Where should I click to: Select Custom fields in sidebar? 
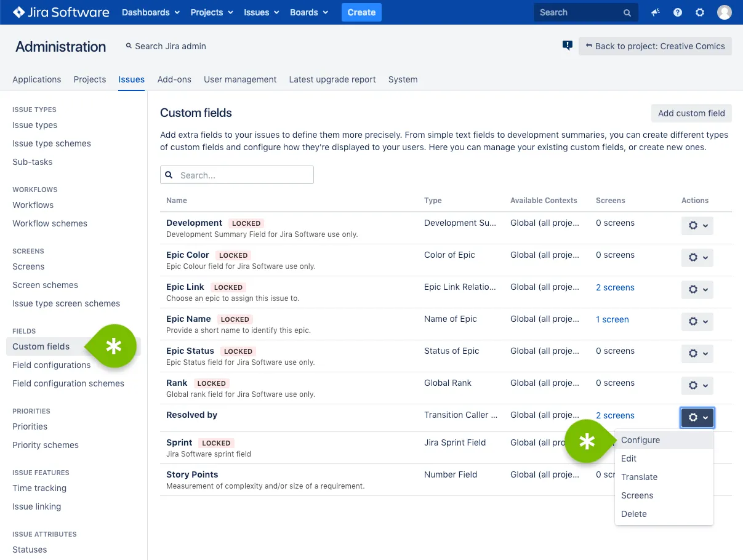pyautogui.click(x=41, y=346)
